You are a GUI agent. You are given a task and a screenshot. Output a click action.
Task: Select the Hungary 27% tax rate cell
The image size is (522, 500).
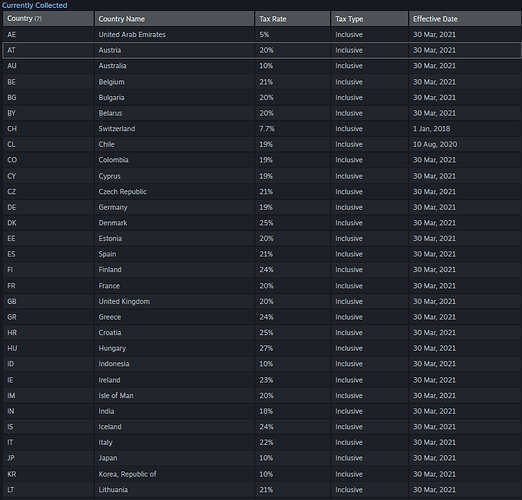click(x=292, y=348)
